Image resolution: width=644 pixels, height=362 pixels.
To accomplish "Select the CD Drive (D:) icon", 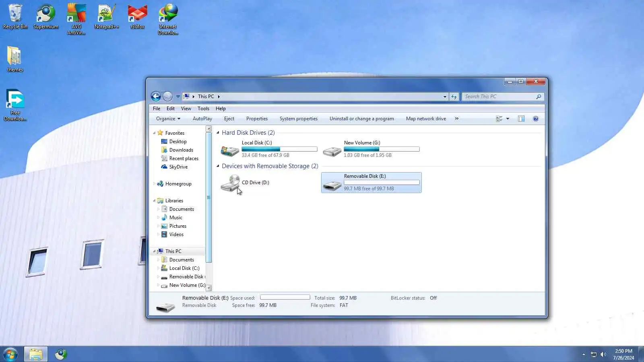I will pos(230,183).
